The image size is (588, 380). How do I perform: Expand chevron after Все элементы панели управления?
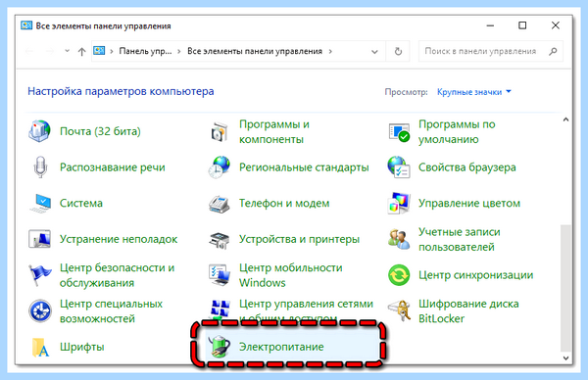330,51
